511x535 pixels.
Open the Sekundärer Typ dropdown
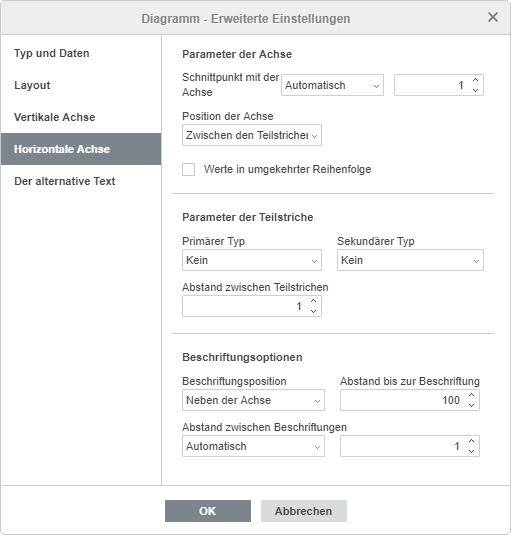coord(410,260)
